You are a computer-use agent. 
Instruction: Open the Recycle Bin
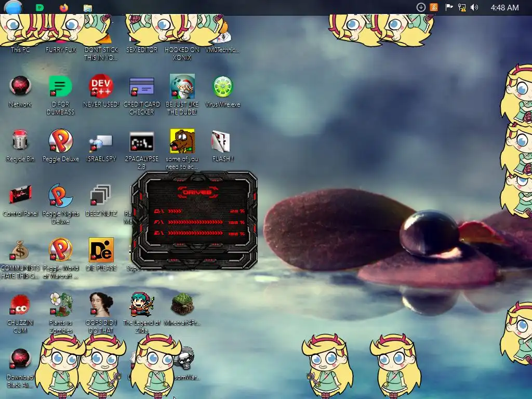[20, 140]
